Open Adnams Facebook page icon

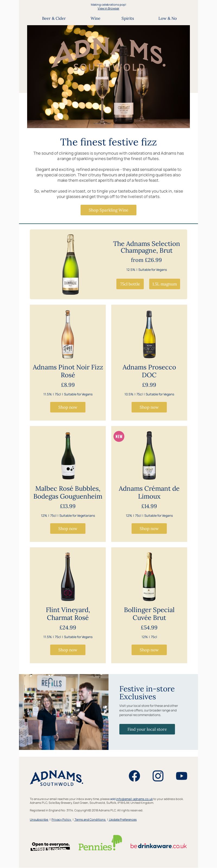[134, 776]
